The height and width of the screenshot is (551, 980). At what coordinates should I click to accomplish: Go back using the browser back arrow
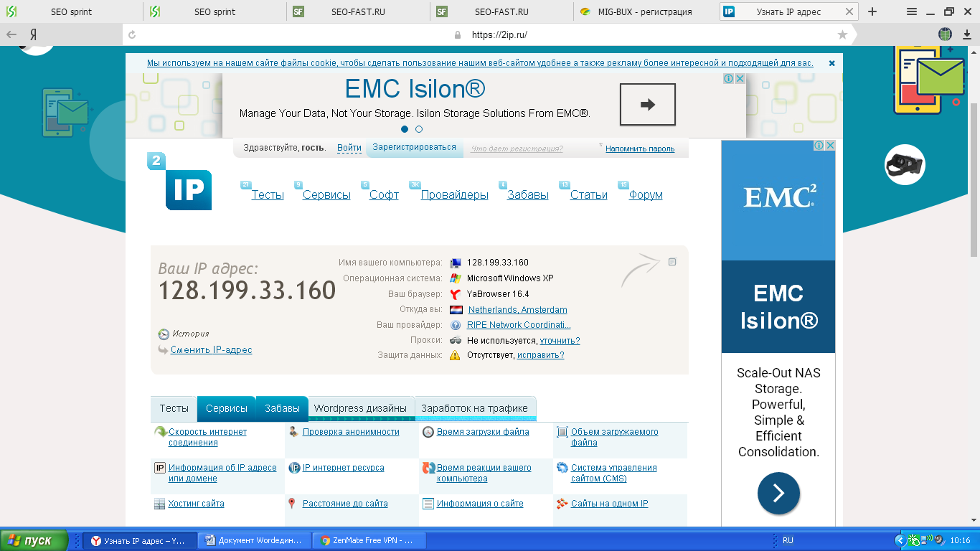(11, 34)
